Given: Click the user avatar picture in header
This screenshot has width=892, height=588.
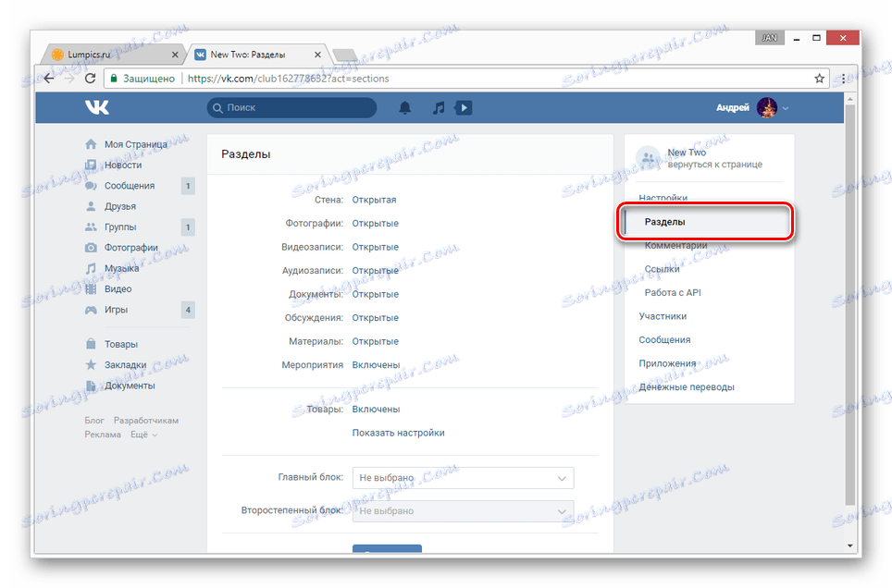Looking at the screenshot, I should [x=766, y=107].
